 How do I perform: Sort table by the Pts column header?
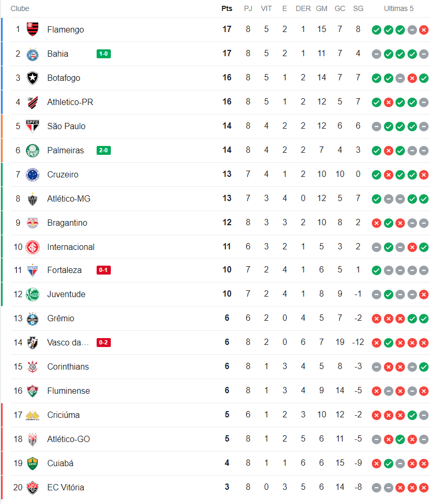(227, 8)
